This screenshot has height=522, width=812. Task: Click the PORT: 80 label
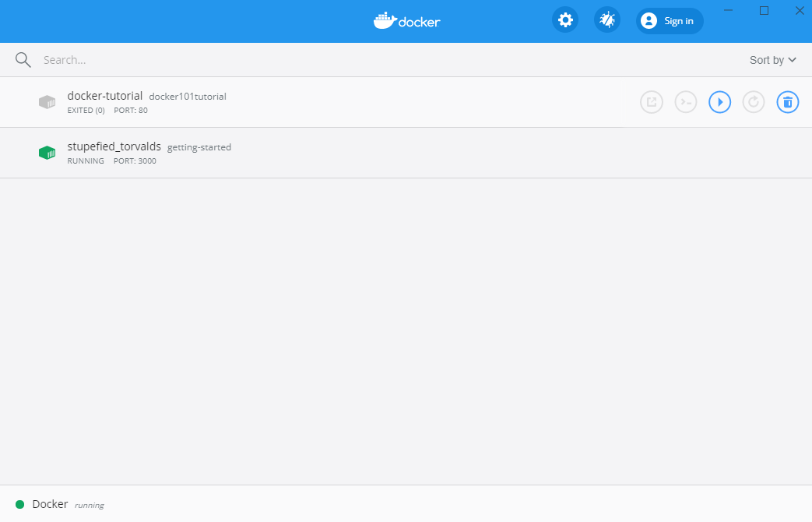point(131,110)
